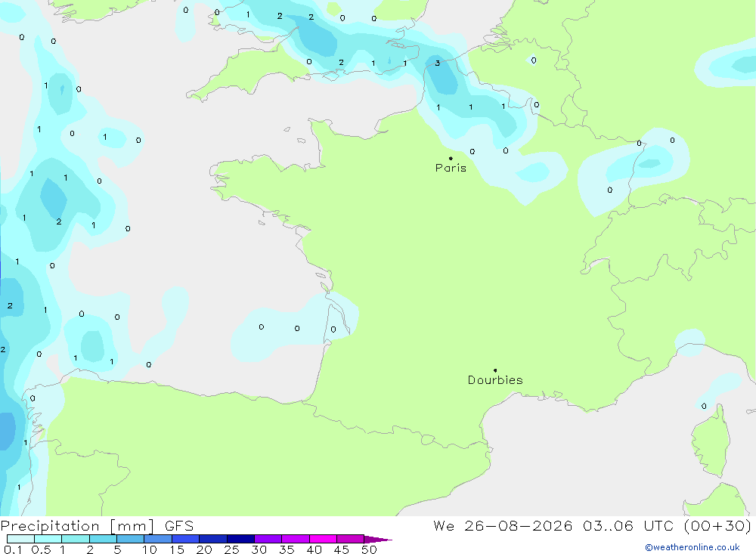This screenshot has width=756, height=554.
Task: Click the legend value 20
Action: point(204,549)
